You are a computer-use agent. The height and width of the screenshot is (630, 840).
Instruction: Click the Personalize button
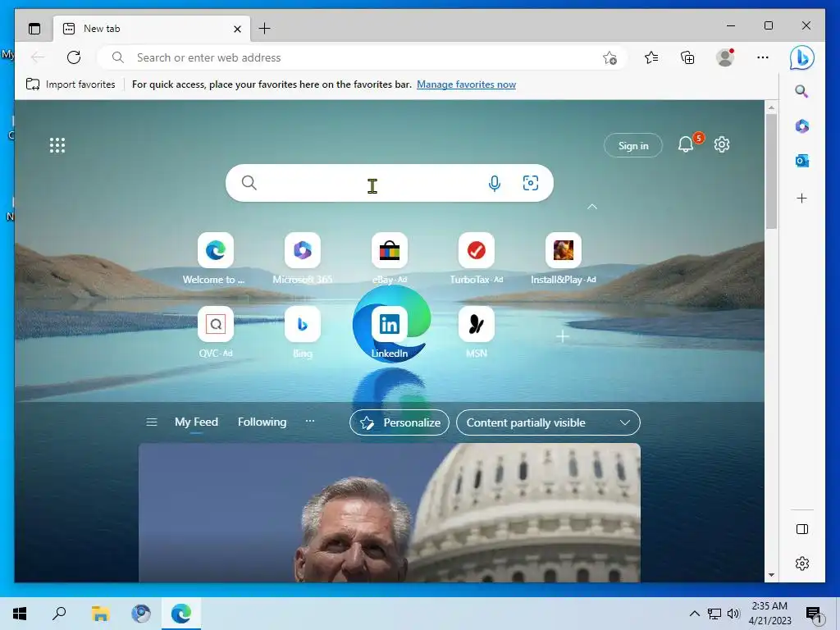(399, 422)
